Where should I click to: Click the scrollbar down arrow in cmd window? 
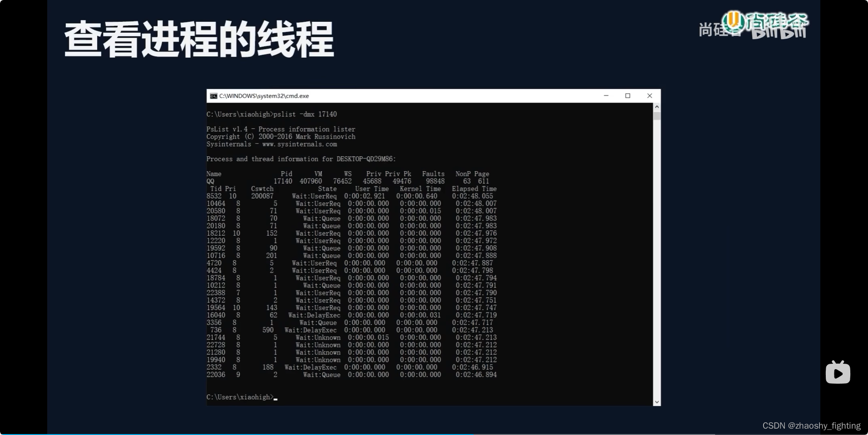pyautogui.click(x=657, y=401)
